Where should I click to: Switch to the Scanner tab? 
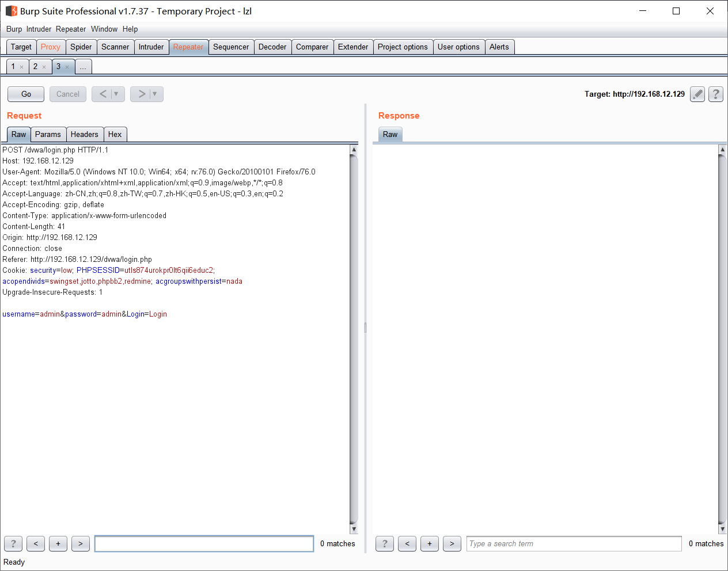(115, 47)
